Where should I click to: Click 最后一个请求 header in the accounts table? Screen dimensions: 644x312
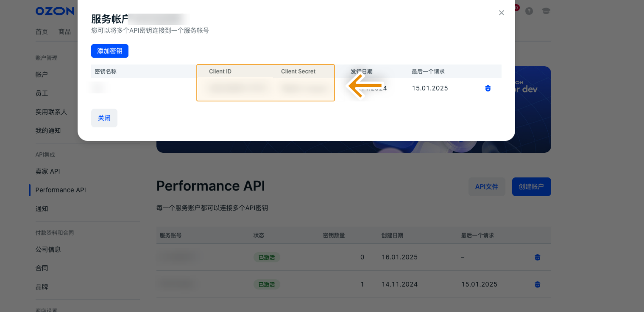pyautogui.click(x=478, y=235)
